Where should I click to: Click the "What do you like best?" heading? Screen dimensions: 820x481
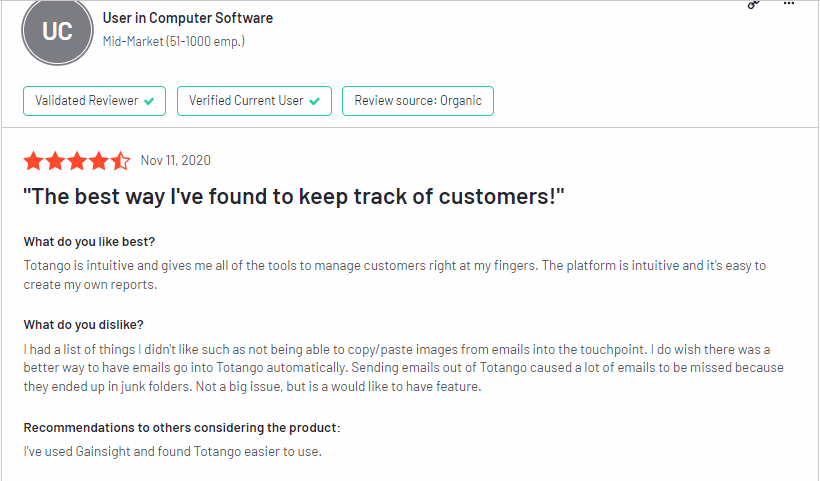coord(89,242)
